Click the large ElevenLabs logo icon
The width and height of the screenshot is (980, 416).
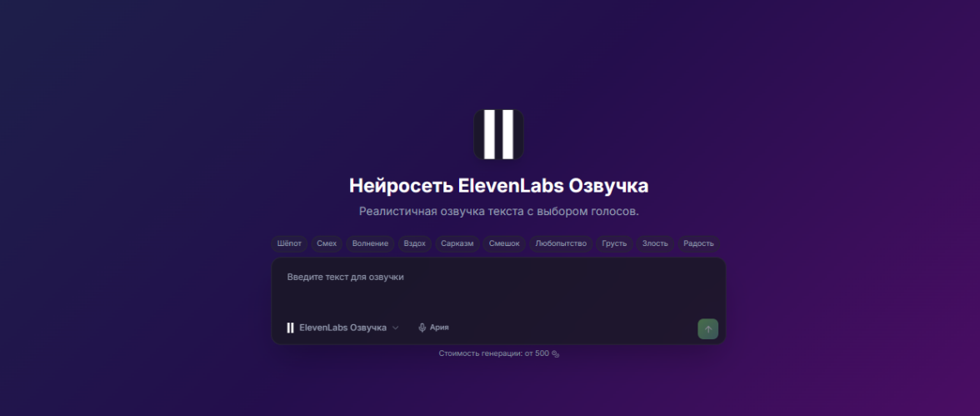click(x=498, y=134)
